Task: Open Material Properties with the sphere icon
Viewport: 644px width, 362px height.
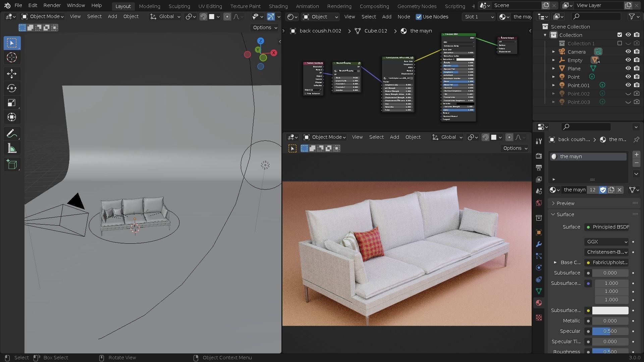Action: (x=539, y=303)
